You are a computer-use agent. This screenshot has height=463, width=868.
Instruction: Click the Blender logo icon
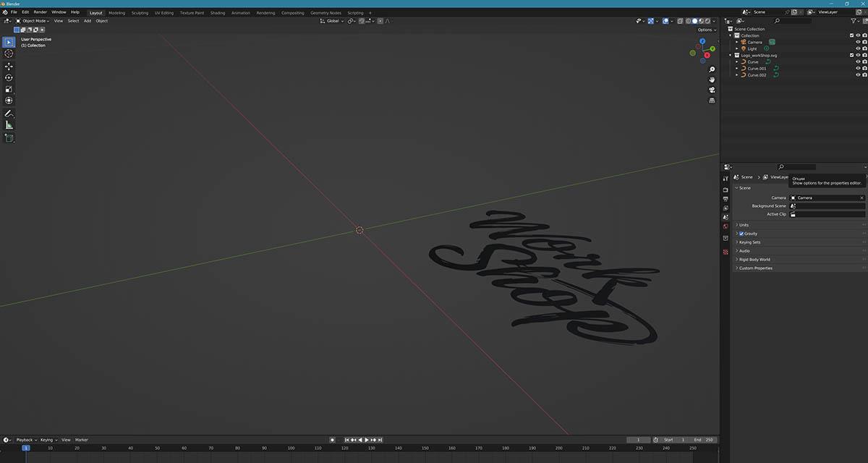pos(5,12)
